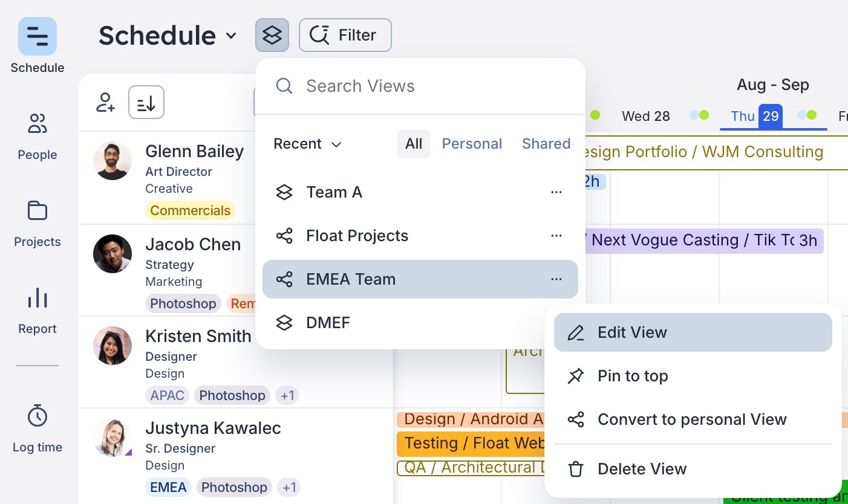848x504 pixels.
Task: Click the add person icon
Action: pyautogui.click(x=106, y=102)
